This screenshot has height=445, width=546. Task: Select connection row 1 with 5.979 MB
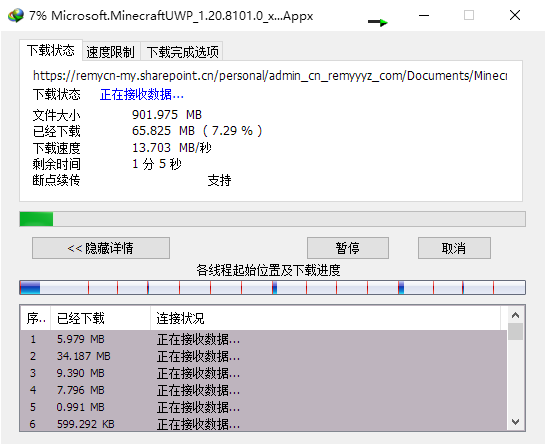[264, 339]
